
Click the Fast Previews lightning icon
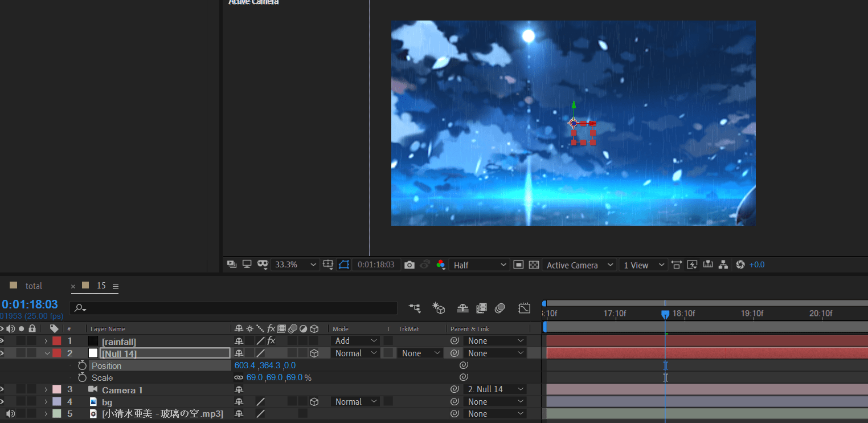[x=693, y=265]
